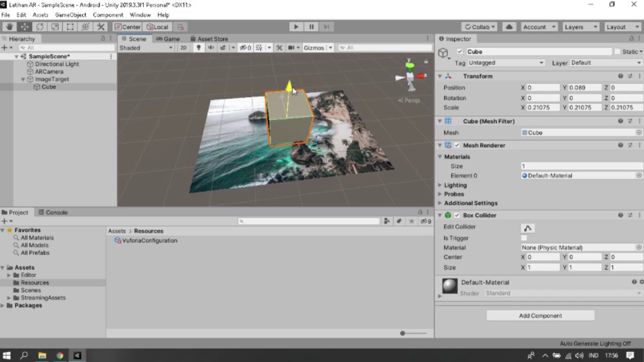Open scene camera settings icon
Viewport: 644px width, 362px height.
pyautogui.click(x=291, y=48)
